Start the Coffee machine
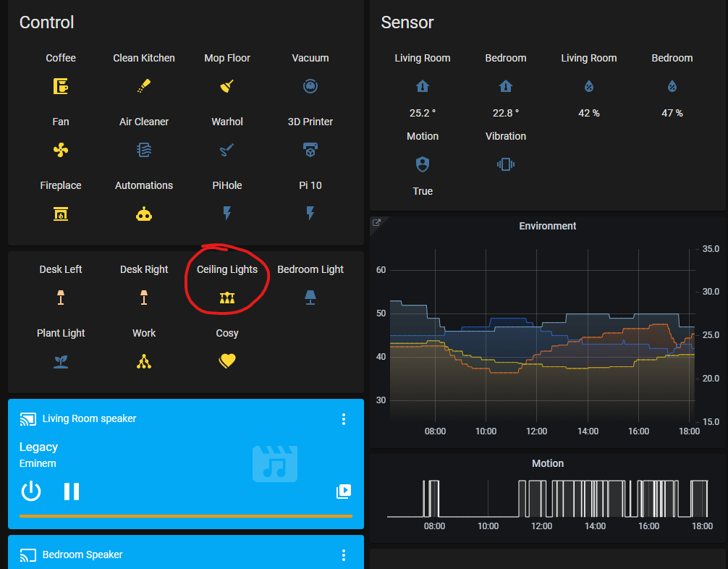728x569 pixels. [x=61, y=86]
